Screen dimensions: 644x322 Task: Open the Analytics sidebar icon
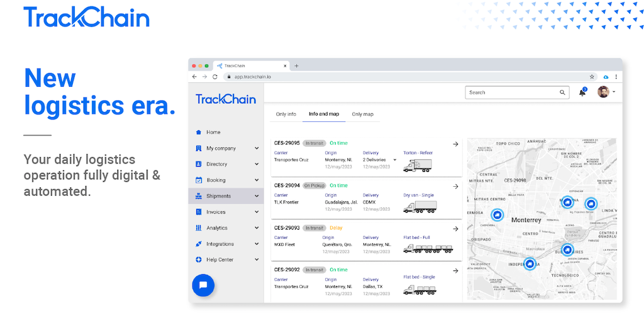coord(199,228)
